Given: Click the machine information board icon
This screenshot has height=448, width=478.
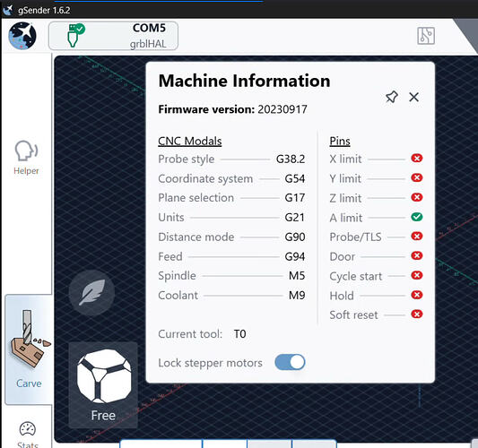Looking at the screenshot, I should (x=426, y=36).
